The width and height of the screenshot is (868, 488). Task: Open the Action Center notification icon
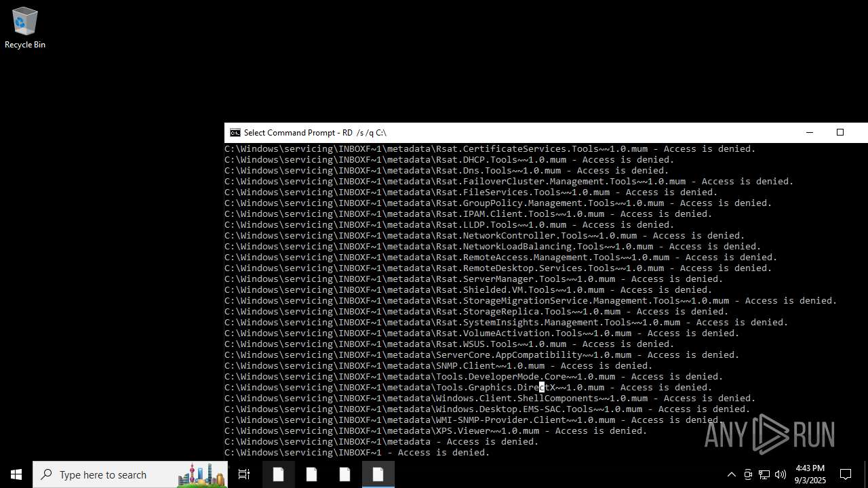click(x=846, y=474)
